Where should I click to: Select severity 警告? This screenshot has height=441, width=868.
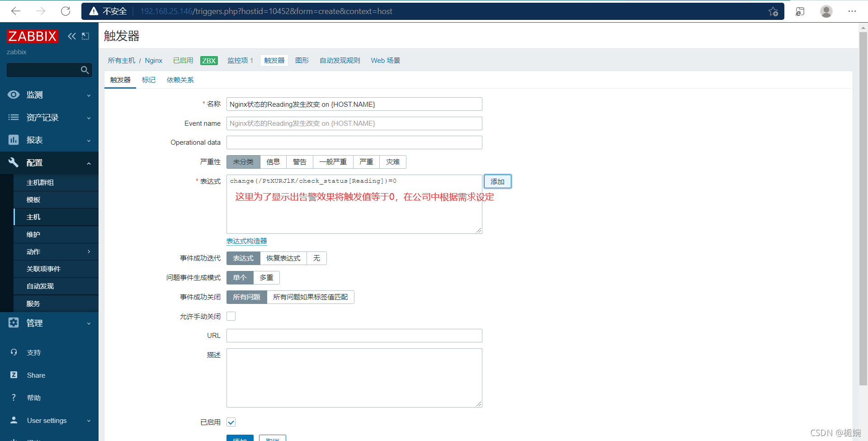pos(300,162)
